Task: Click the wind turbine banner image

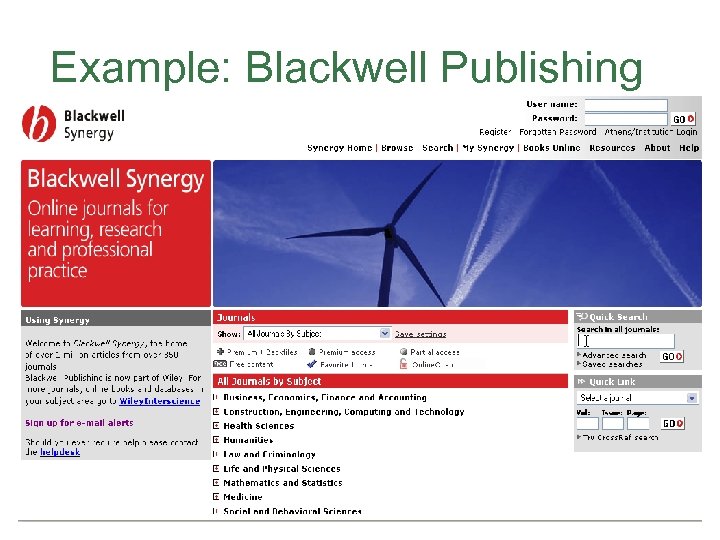Action: 457,233
